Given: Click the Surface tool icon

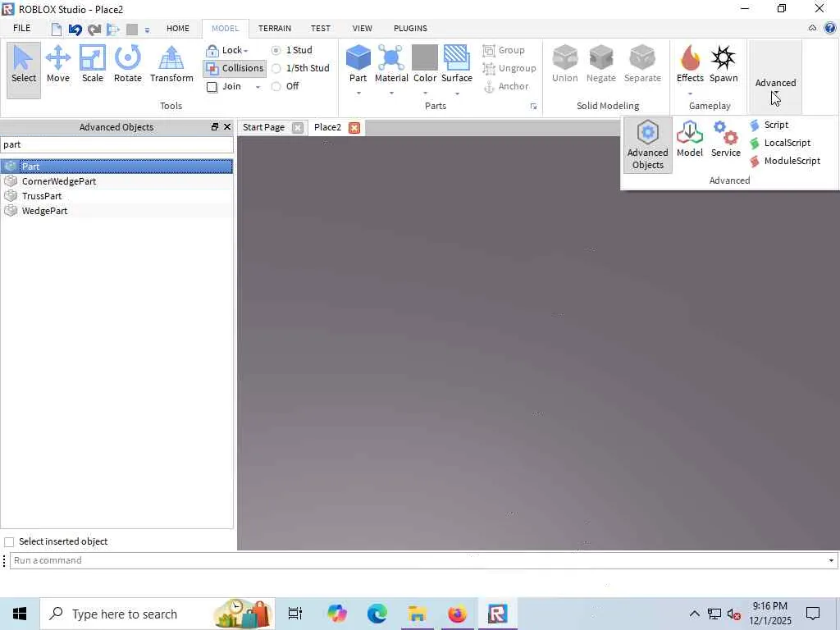Looking at the screenshot, I should tap(456, 58).
